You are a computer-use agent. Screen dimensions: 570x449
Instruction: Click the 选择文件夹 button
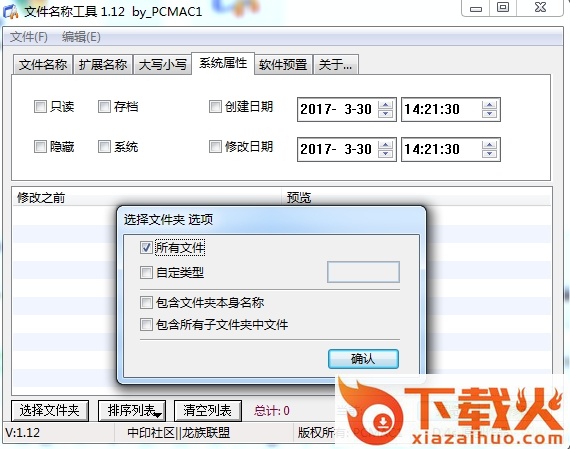pos(50,411)
